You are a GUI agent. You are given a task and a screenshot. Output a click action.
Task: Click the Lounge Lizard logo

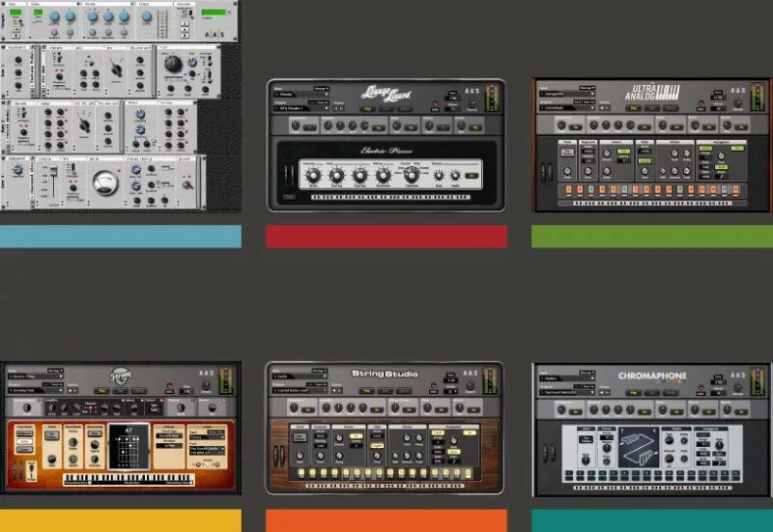386,94
